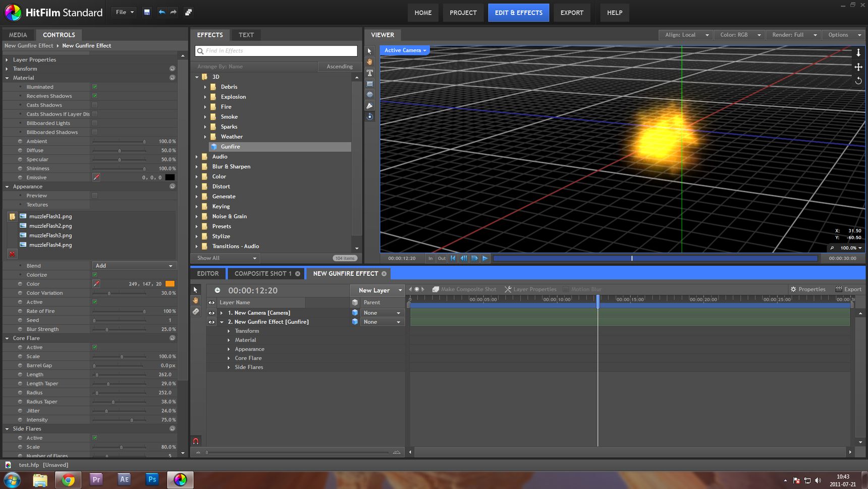Click the add texture folder icon
Viewport: 868px width, 489px height.
coord(12,217)
